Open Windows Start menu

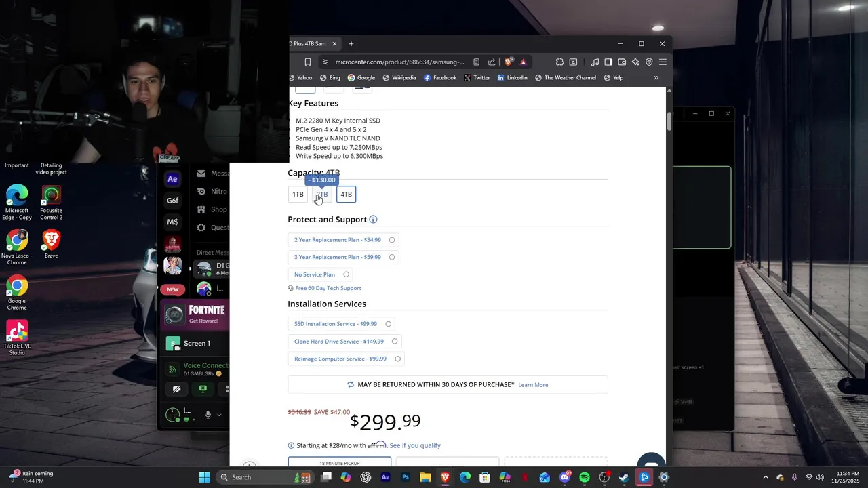[x=204, y=477]
